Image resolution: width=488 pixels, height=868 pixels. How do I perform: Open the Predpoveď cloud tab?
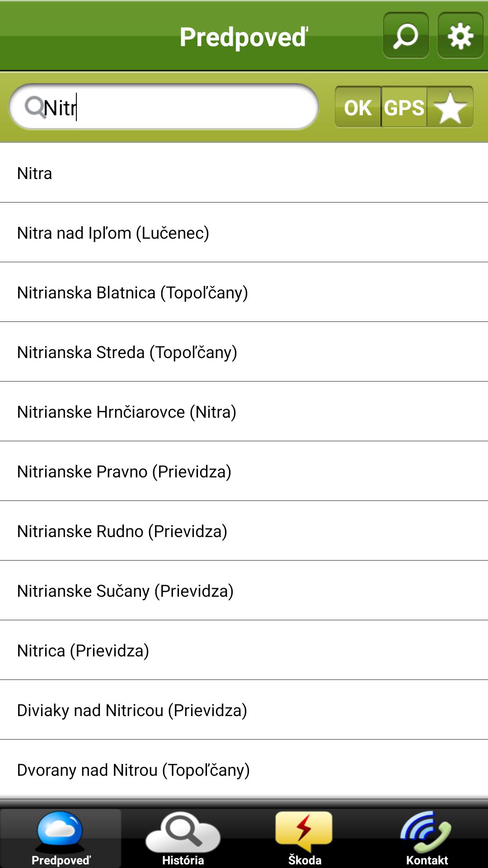(x=61, y=838)
